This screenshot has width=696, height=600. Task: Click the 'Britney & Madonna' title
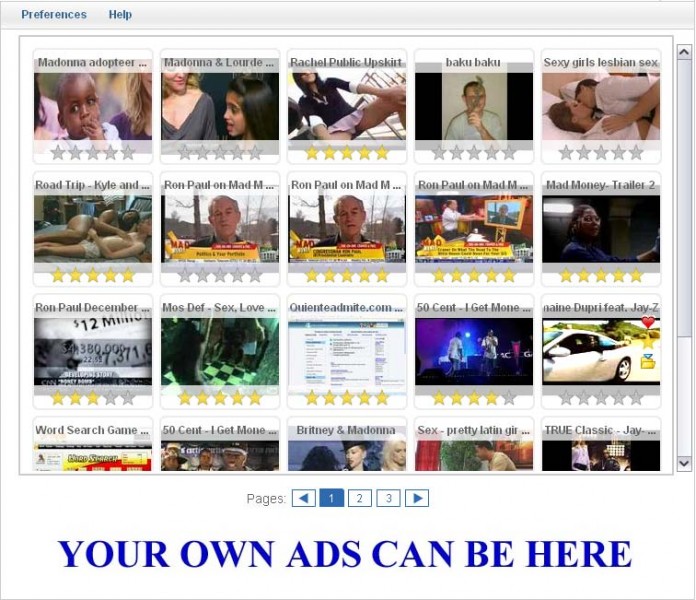(346, 430)
